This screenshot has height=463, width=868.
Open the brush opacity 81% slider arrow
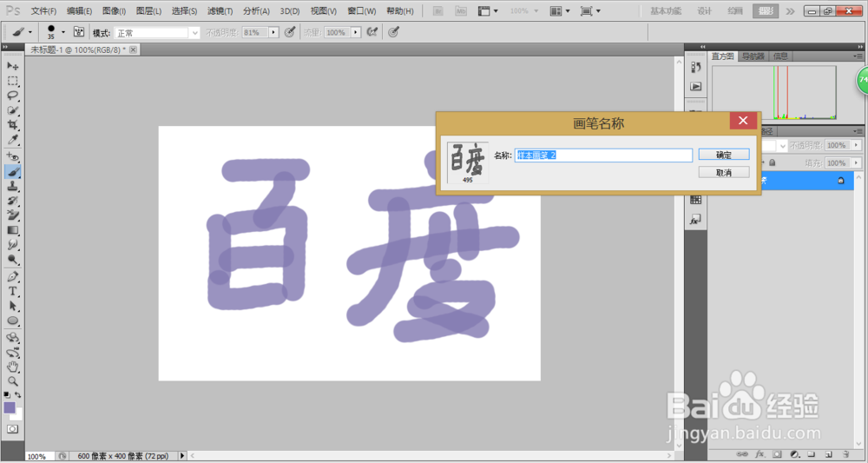point(273,33)
